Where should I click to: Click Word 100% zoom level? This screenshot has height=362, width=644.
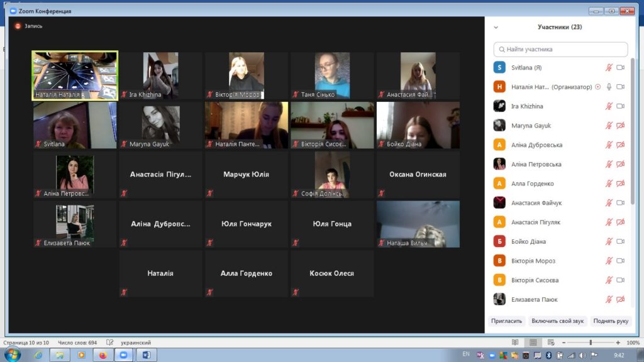pos(633,343)
